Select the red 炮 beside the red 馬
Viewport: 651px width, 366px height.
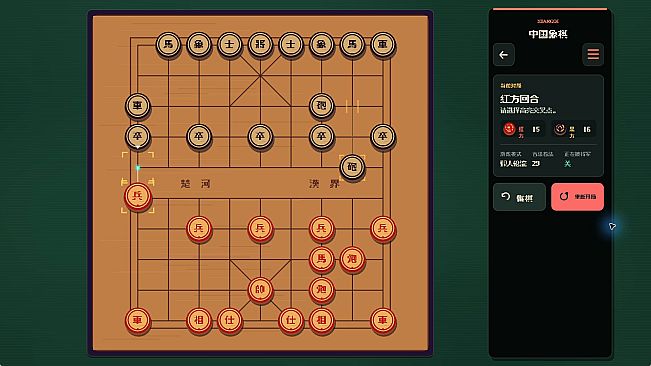click(352, 259)
